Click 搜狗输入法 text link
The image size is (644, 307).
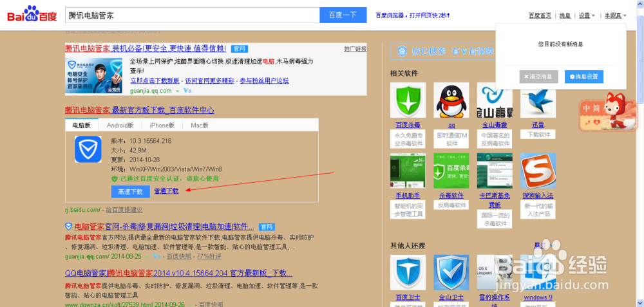coord(538,196)
